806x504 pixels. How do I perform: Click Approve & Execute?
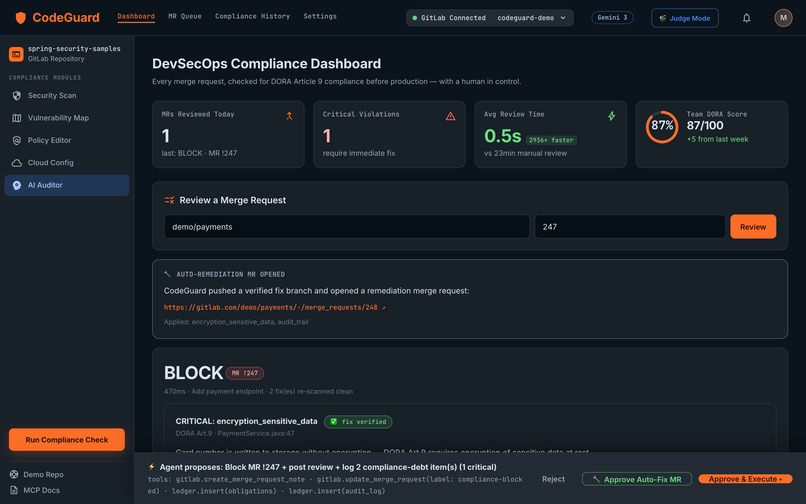[745, 479]
